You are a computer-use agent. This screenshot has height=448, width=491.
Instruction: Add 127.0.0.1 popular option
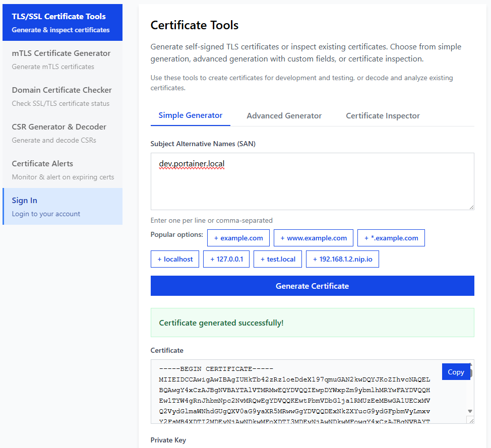pyautogui.click(x=226, y=259)
